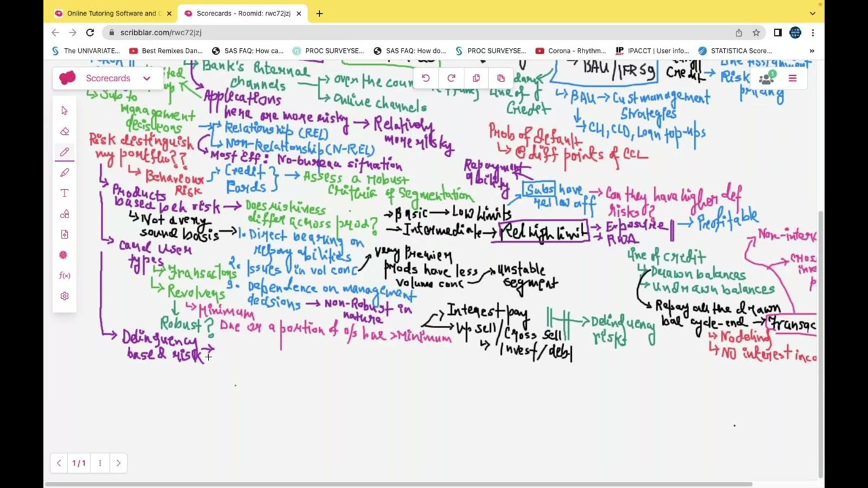Open whiteboard settings gear
868x488 pixels.
click(x=64, y=296)
